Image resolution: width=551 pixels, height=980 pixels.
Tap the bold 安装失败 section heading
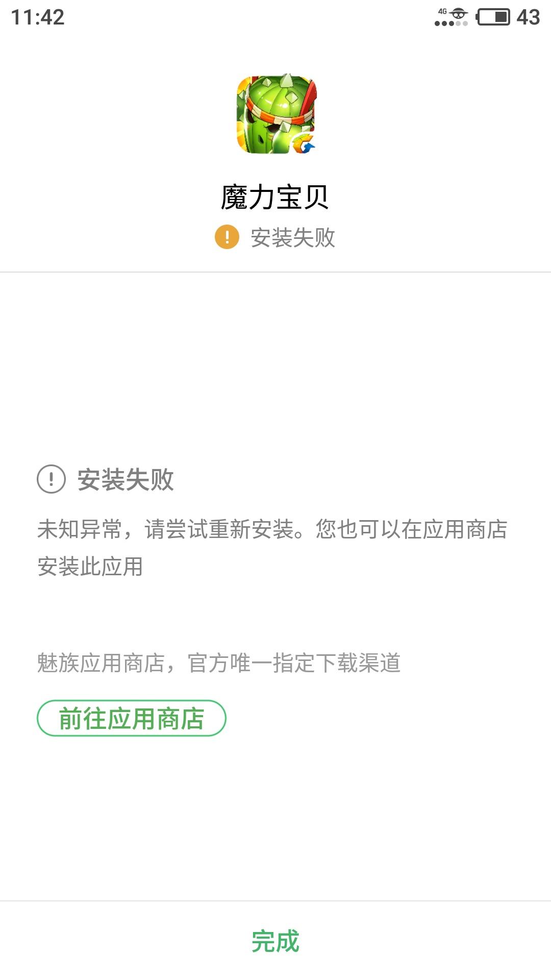tap(126, 480)
